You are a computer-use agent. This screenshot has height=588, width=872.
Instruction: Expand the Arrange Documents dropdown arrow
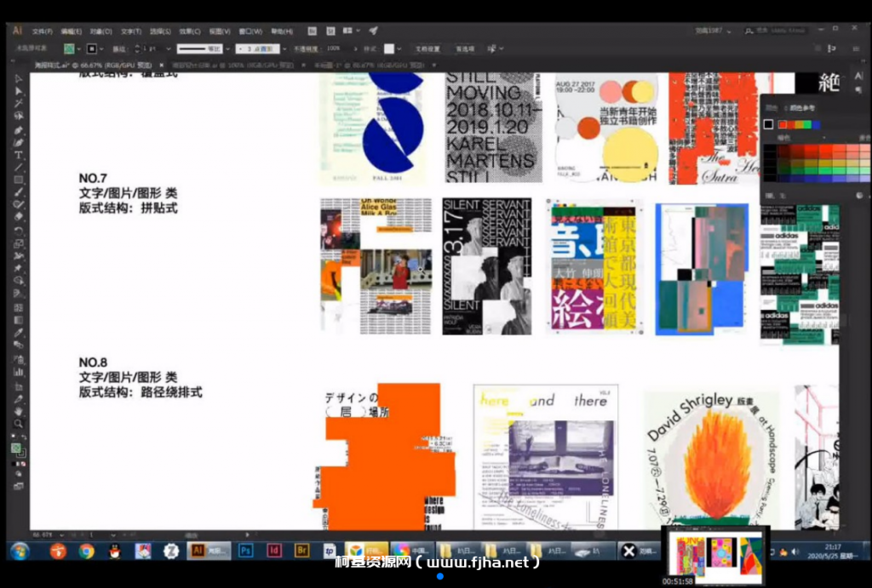pos(359,31)
